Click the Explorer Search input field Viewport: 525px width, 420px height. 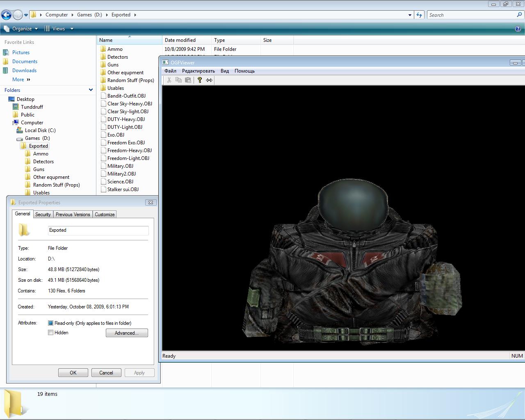pos(472,15)
